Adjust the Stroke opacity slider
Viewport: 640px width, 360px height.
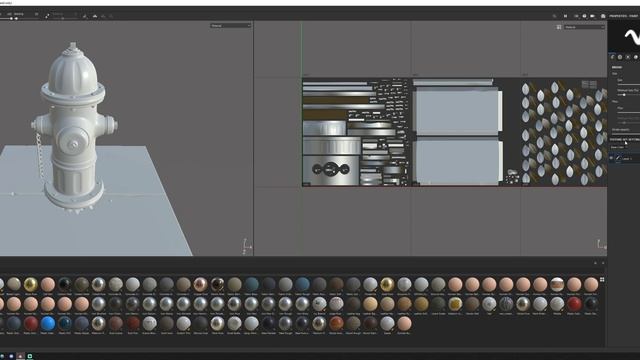point(626,133)
